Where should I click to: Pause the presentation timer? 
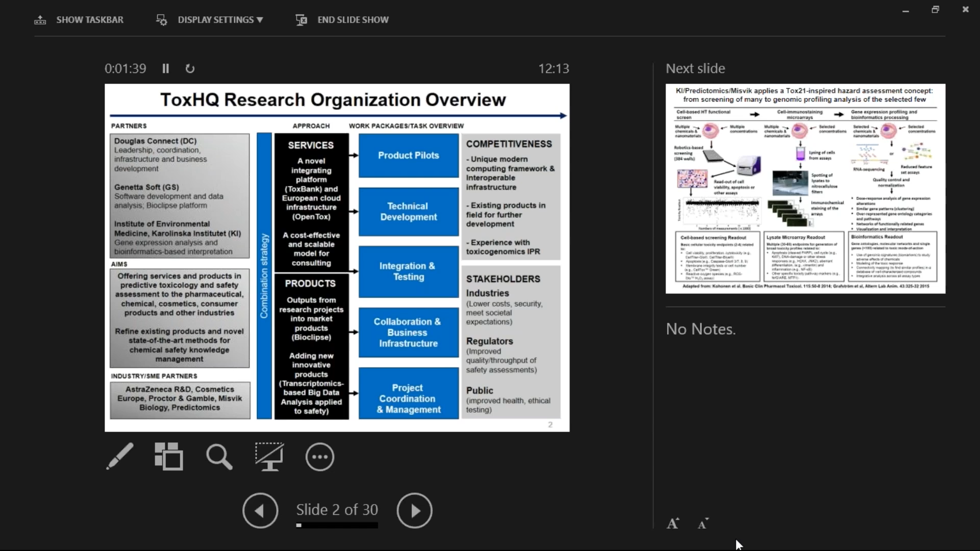point(165,68)
